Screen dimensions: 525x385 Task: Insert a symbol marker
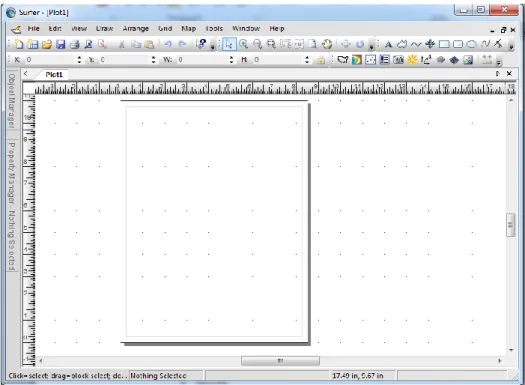pos(430,44)
